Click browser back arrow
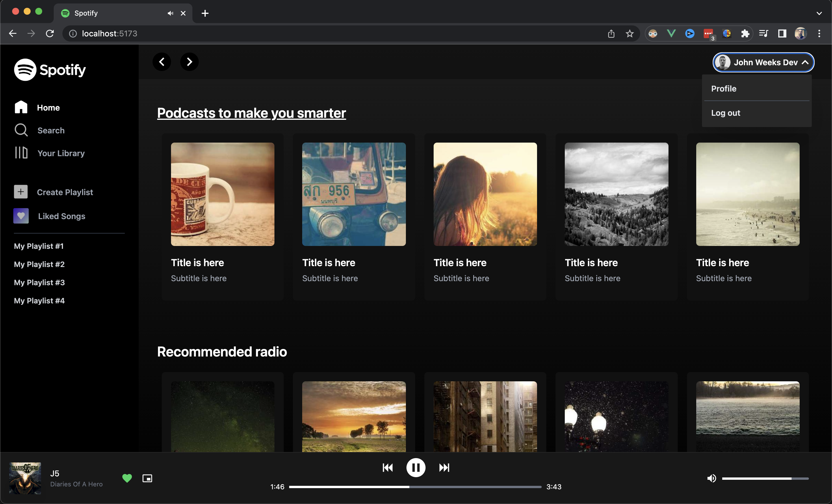Screen dimensions: 832x504 click(x=13, y=33)
